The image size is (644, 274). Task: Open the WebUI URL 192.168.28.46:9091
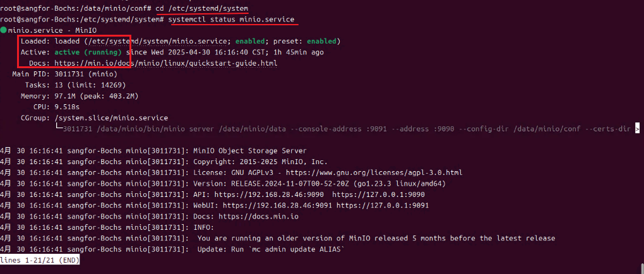coord(277,205)
